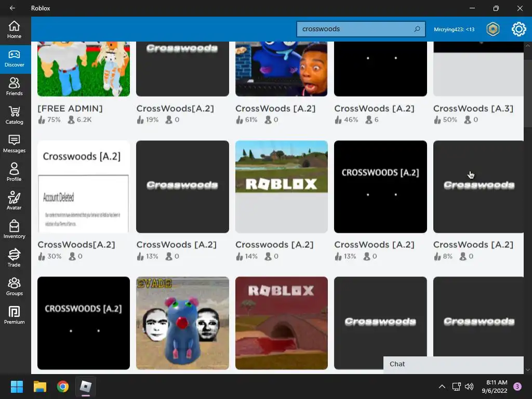Open Account Deleted Crosswoods thumbnail

click(84, 187)
